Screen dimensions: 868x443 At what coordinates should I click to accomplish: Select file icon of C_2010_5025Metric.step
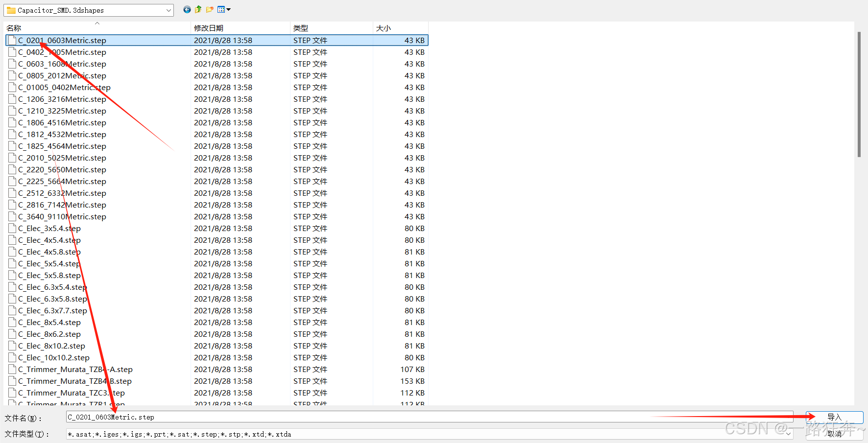point(12,158)
